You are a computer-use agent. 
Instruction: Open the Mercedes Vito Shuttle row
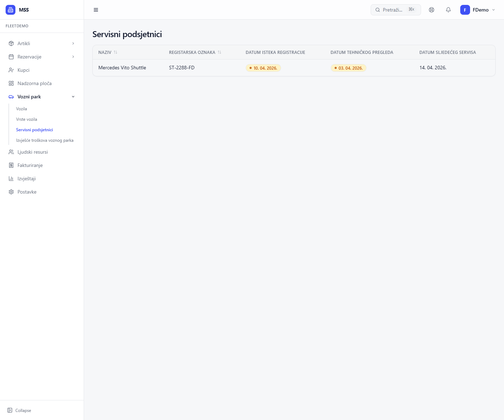(x=122, y=68)
